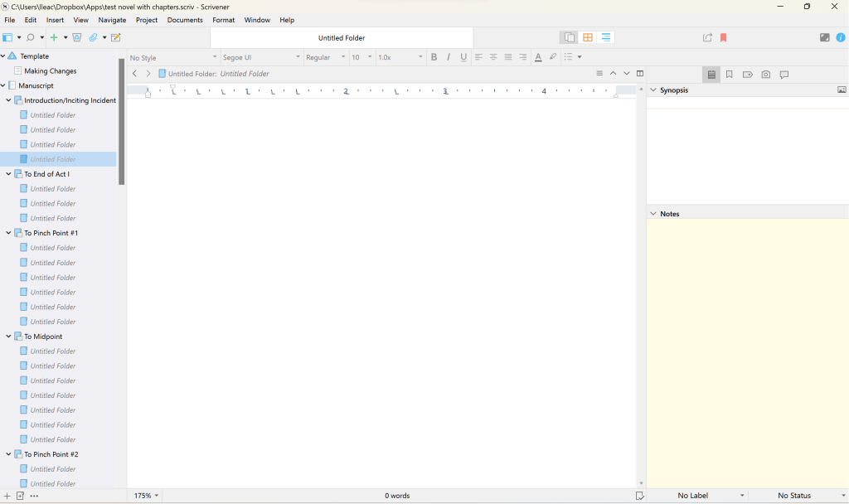
Task: Switch to Outliner view mode
Action: point(606,37)
